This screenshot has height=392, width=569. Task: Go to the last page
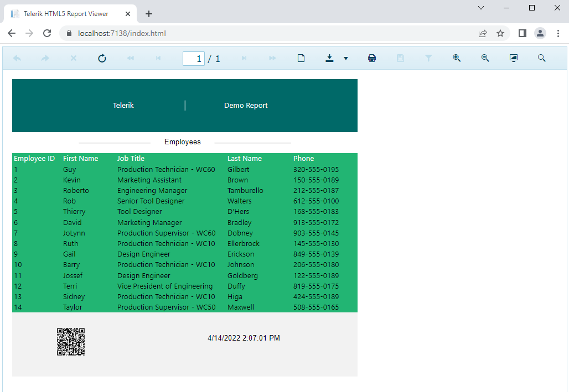point(244,58)
